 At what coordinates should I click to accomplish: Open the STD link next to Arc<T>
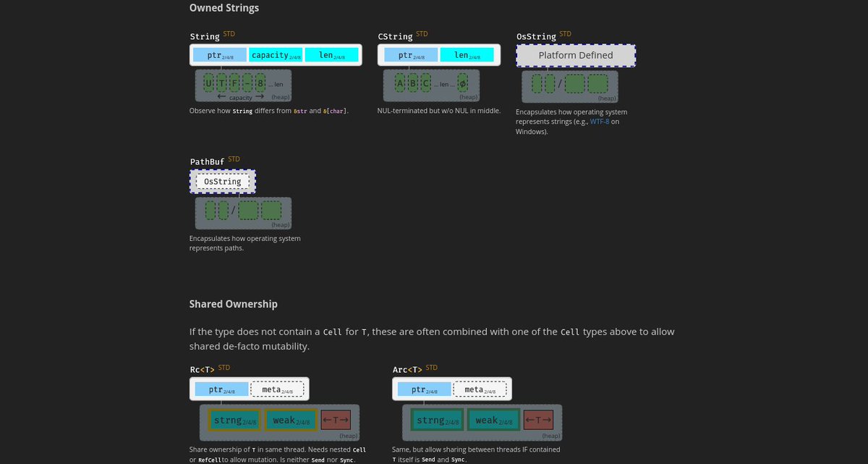[431, 367]
